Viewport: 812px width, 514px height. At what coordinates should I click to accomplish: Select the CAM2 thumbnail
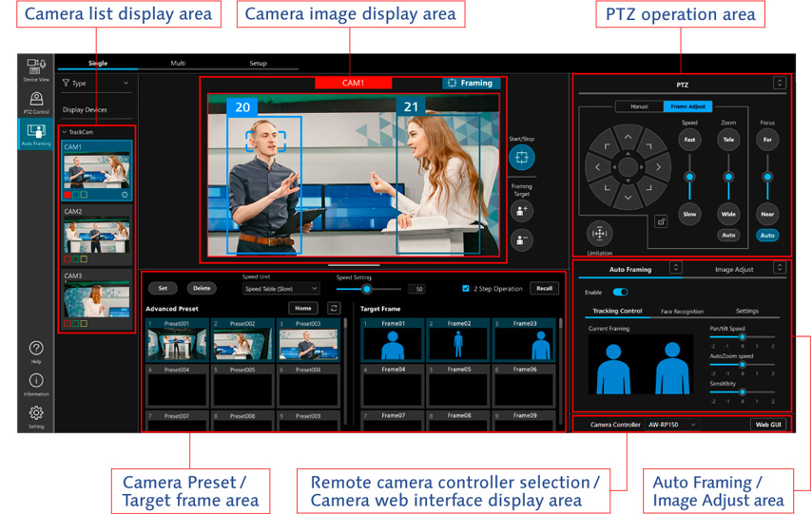(x=96, y=236)
